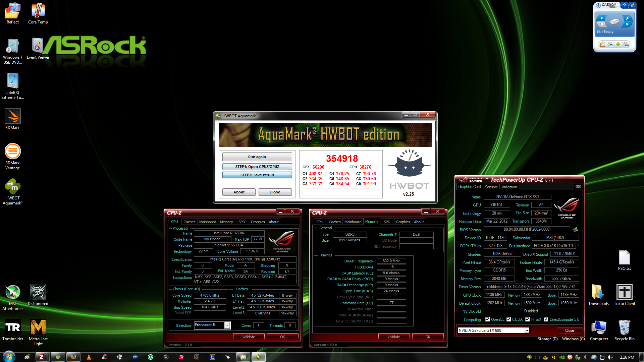Click Core Speed 4783.8 MHz value
This screenshot has width=644, height=362.
pos(210,295)
